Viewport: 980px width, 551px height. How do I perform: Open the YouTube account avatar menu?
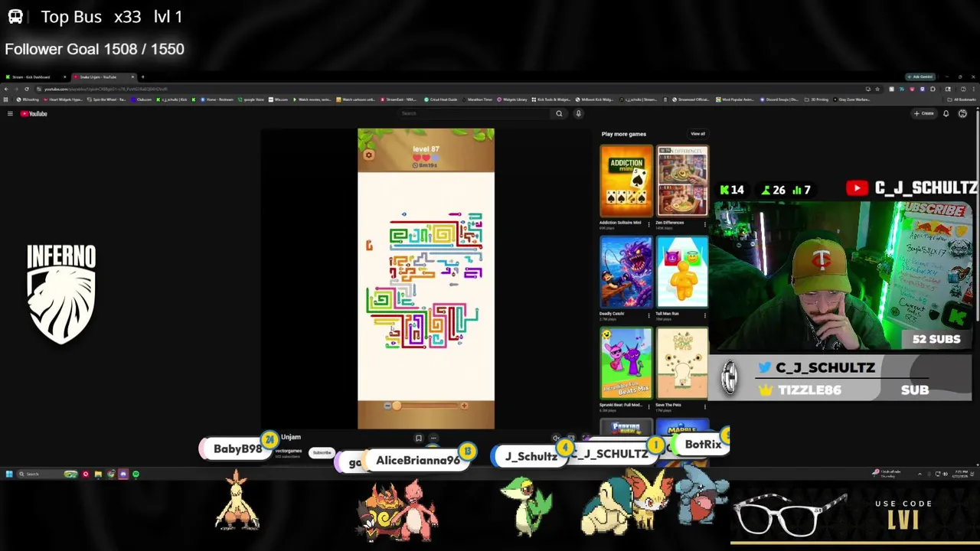[x=962, y=113]
